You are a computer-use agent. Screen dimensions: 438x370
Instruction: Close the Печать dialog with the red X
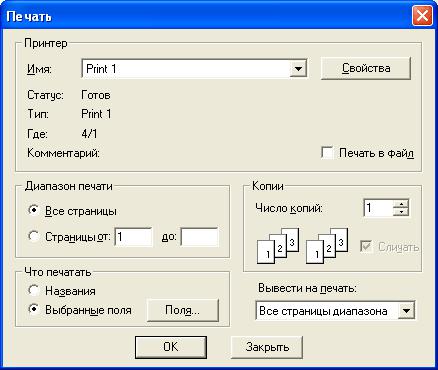click(422, 15)
